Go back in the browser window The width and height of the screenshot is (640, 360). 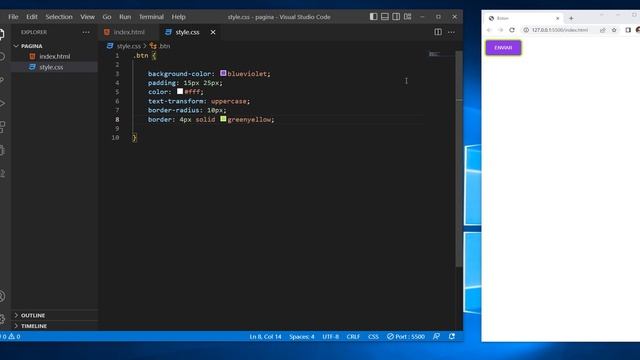pos(489,30)
